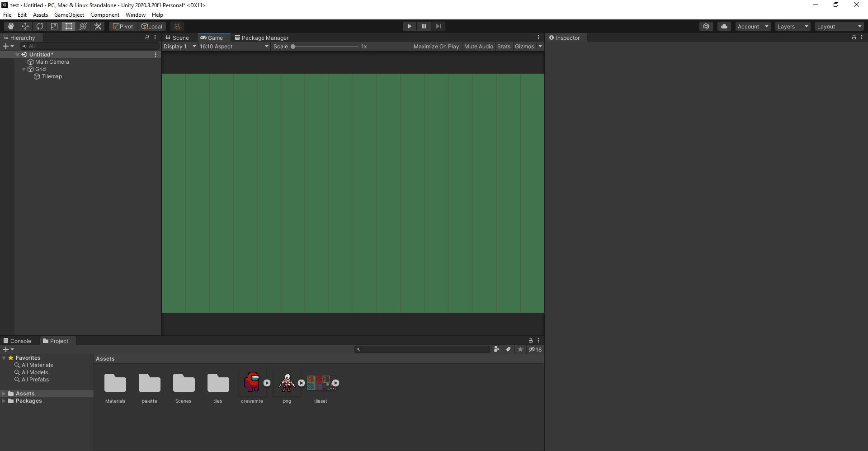
Task: Open the 16:10 Aspect dropdown
Action: click(x=234, y=47)
